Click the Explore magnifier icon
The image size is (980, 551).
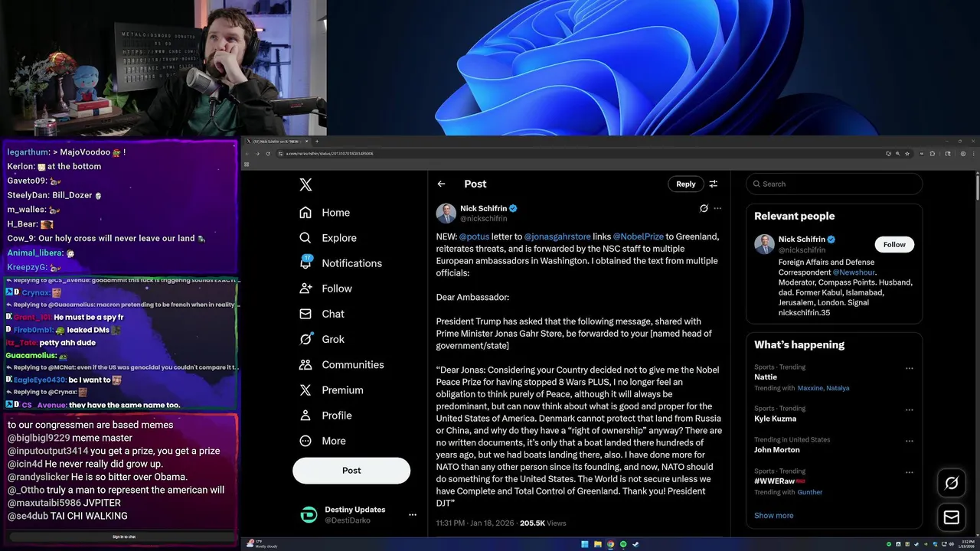click(305, 237)
